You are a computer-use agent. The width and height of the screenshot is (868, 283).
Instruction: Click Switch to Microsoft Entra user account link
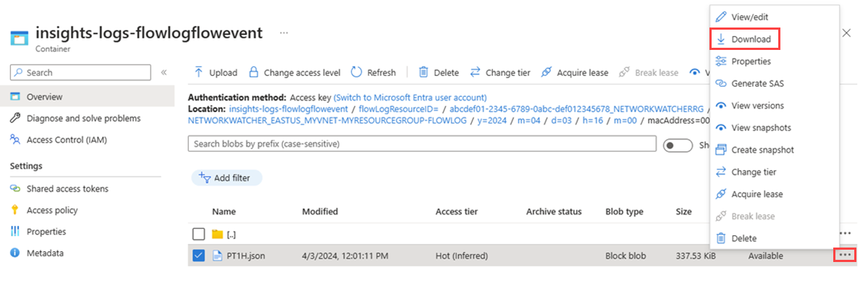(x=410, y=98)
